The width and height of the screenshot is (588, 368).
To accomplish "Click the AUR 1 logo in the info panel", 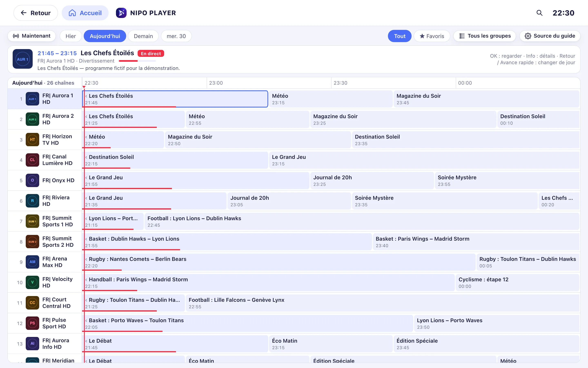I will tap(23, 59).
